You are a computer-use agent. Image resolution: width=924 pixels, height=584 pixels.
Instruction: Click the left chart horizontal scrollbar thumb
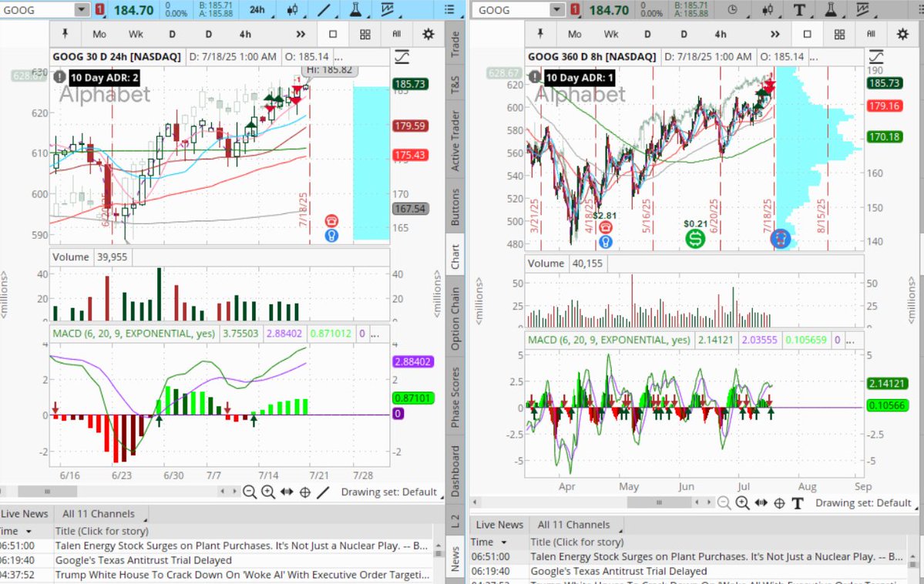pyautogui.click(x=47, y=492)
